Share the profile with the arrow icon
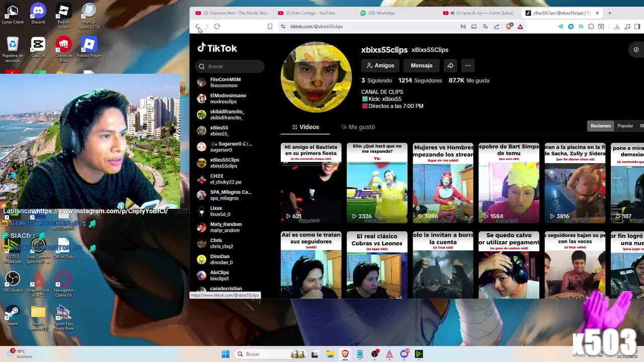The image size is (644, 362). point(450,65)
